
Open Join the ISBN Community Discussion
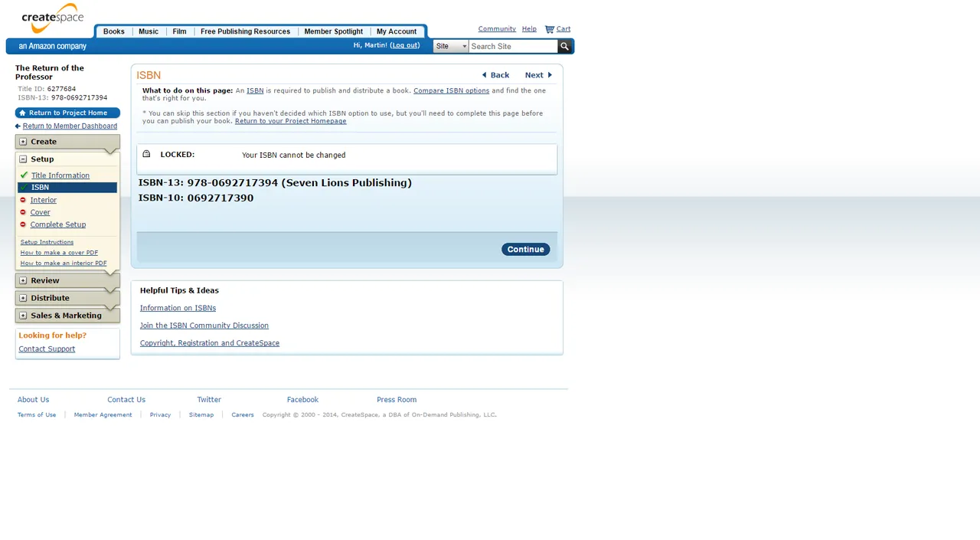(204, 326)
